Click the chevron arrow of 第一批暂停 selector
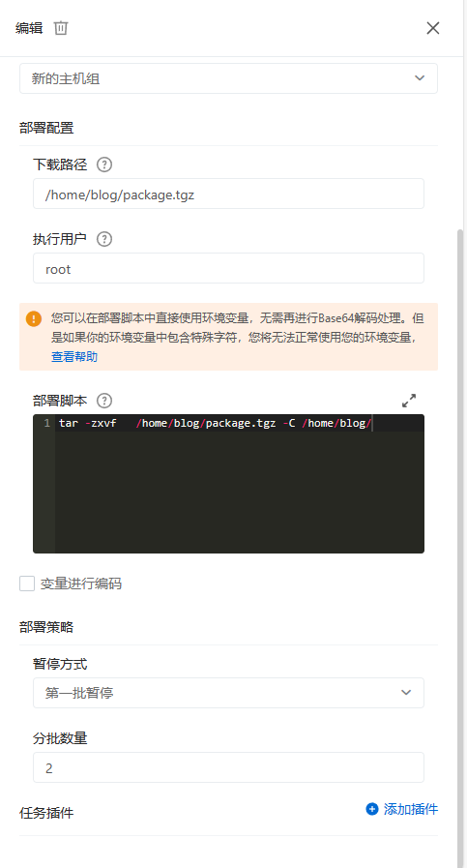 click(406, 693)
